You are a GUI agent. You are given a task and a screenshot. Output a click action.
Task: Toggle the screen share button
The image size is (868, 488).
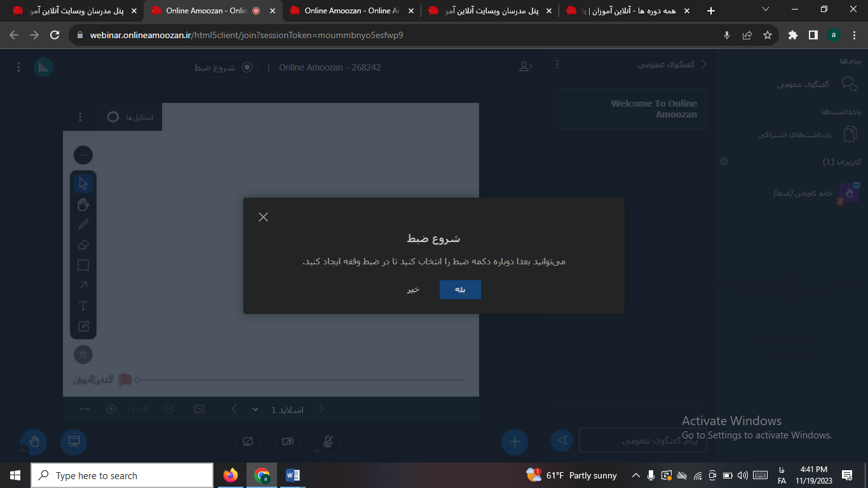point(248,442)
